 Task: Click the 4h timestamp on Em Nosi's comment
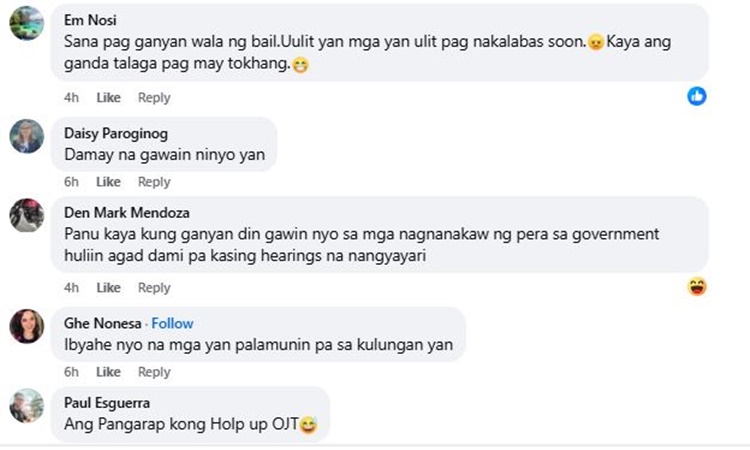71,98
